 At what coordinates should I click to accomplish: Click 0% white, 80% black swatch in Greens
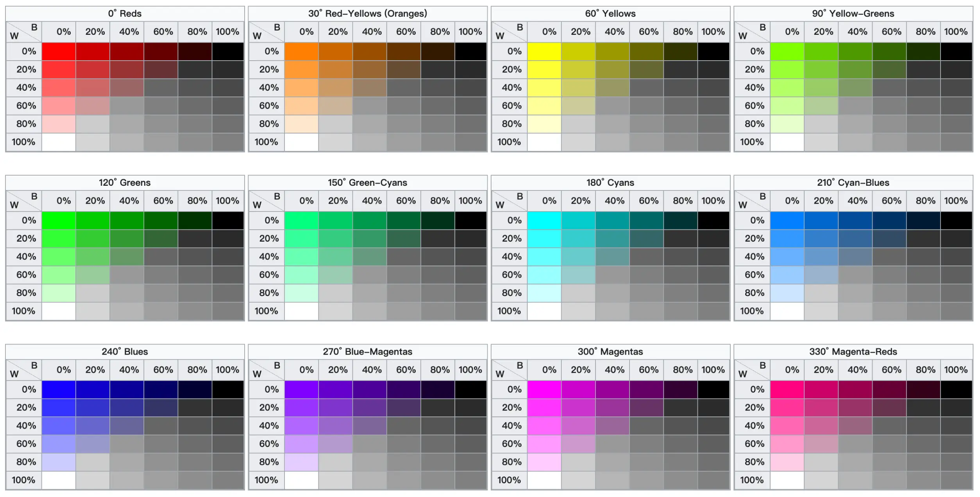[x=195, y=221]
